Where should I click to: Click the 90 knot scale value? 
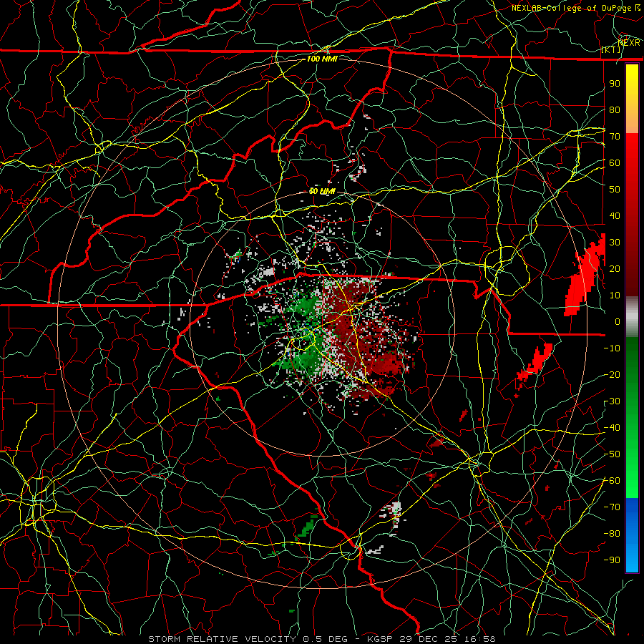coord(615,84)
